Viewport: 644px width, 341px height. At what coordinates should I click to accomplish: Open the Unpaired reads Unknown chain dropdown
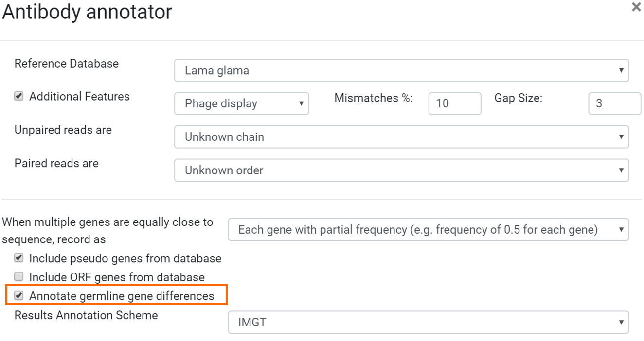point(402,137)
